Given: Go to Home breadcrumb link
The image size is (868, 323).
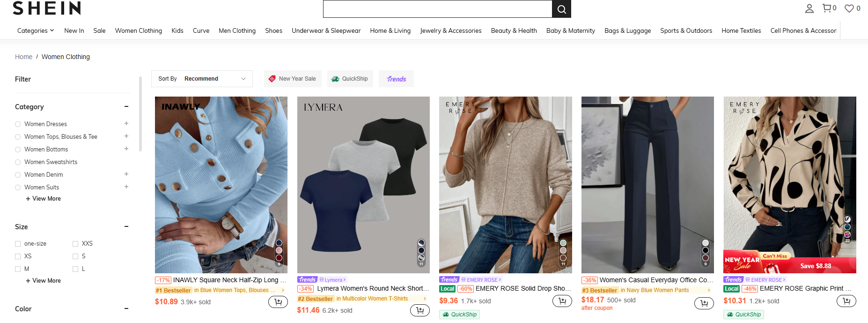Looking at the screenshot, I should [23, 57].
